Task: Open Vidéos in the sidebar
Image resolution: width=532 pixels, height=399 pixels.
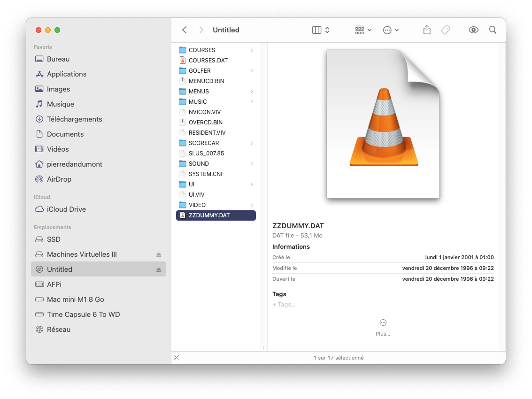Action: [x=99, y=149]
